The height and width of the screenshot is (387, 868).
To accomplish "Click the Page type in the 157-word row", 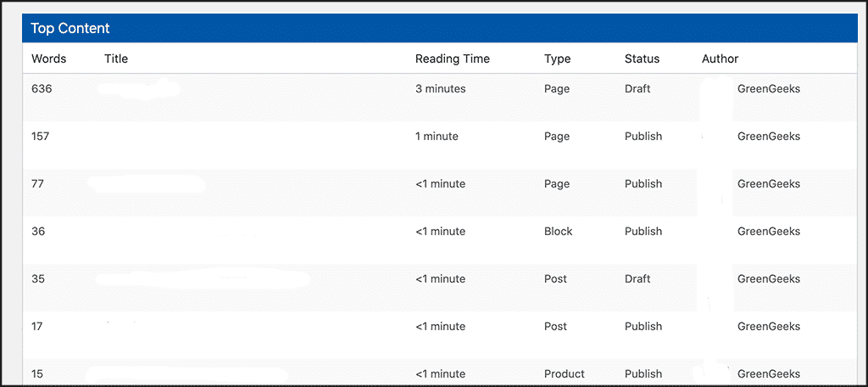I will click(x=557, y=137).
